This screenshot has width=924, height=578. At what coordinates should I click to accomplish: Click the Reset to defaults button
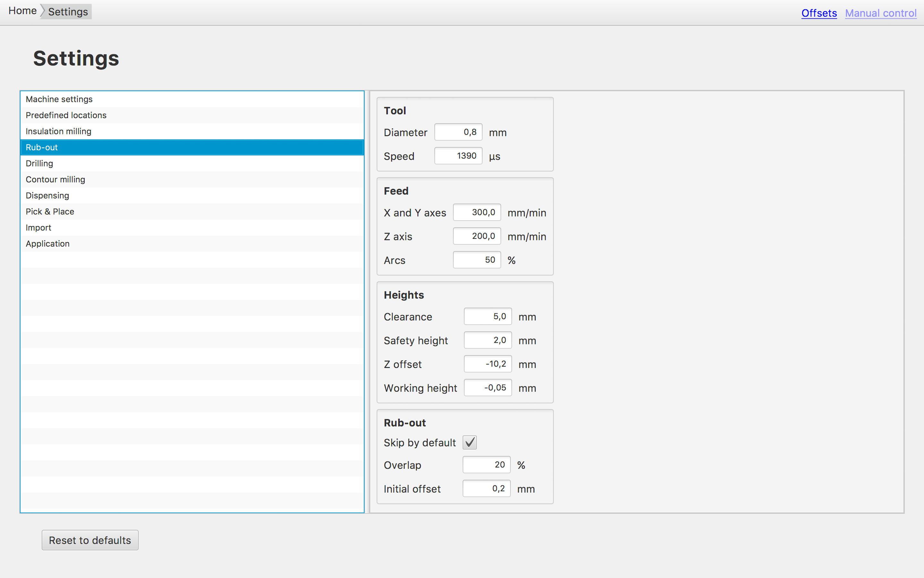[90, 540]
